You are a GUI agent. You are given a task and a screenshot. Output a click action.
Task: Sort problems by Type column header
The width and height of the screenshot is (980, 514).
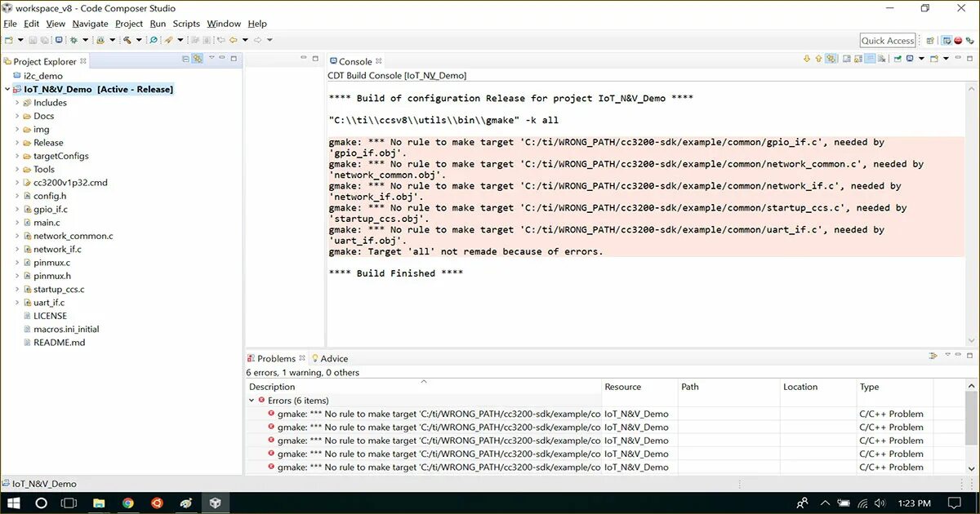pos(895,387)
